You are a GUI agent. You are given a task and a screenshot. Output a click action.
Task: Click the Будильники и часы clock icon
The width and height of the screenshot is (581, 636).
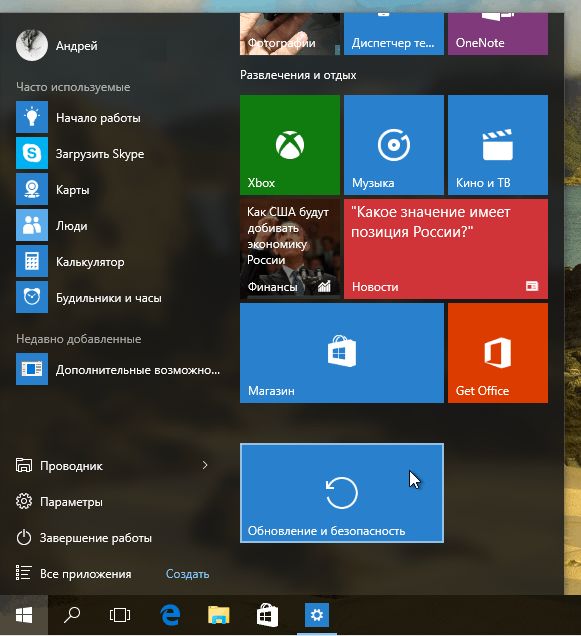(x=32, y=297)
